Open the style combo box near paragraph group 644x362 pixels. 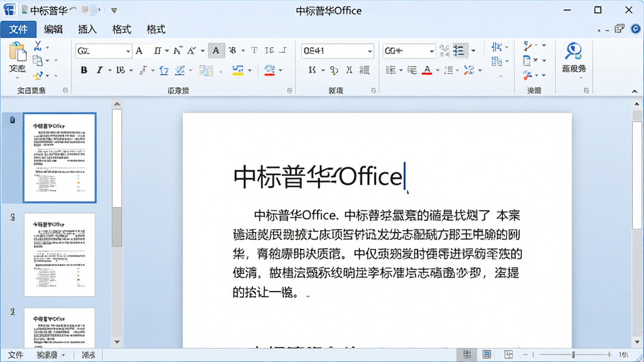pos(409,51)
